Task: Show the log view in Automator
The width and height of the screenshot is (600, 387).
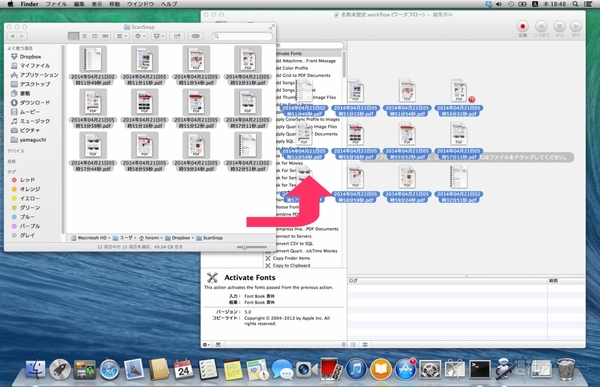Action: tap(353, 345)
